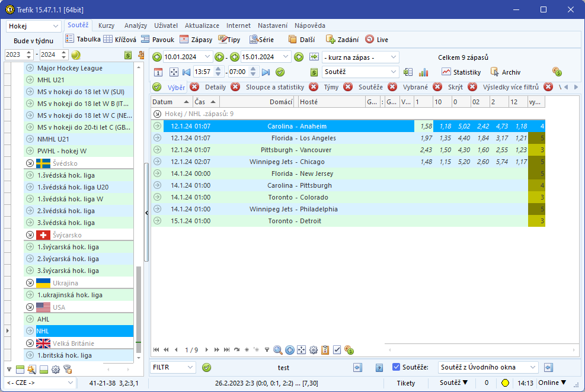Image resolution: width=585 pixels, height=392 pixels.
Task: Click the magnifier search icon under the match list
Action: (x=277, y=350)
